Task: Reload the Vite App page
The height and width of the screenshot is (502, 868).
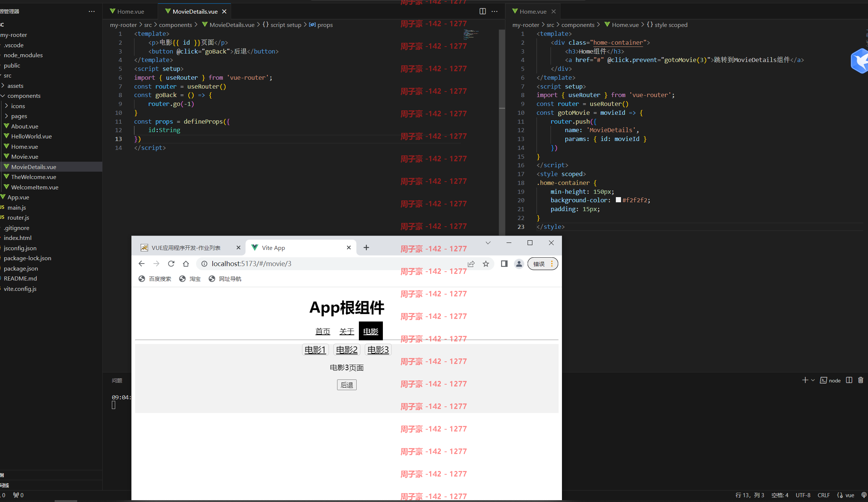Action: [x=171, y=264]
